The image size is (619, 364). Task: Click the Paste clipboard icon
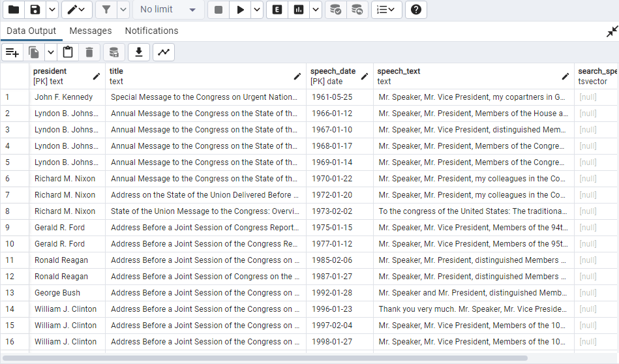68,52
